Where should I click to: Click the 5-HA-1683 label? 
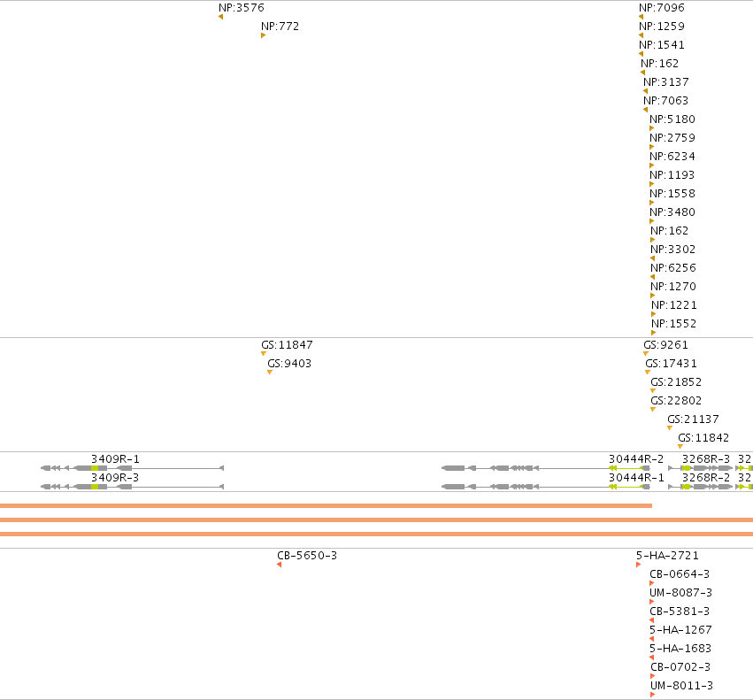(x=680, y=649)
